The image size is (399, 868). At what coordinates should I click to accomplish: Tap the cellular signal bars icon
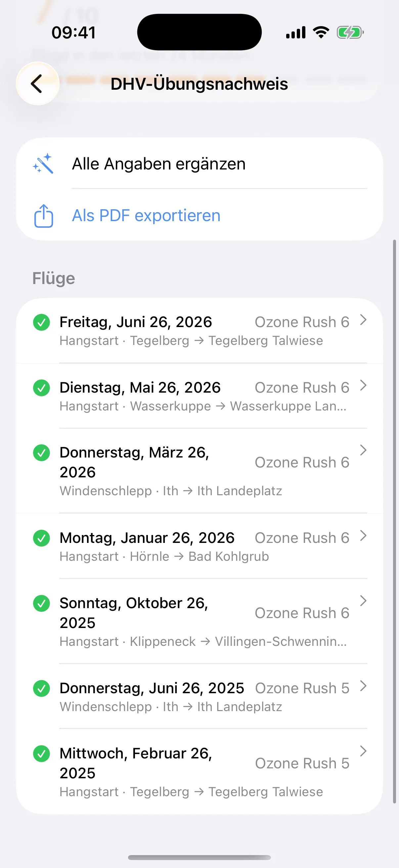(x=296, y=33)
